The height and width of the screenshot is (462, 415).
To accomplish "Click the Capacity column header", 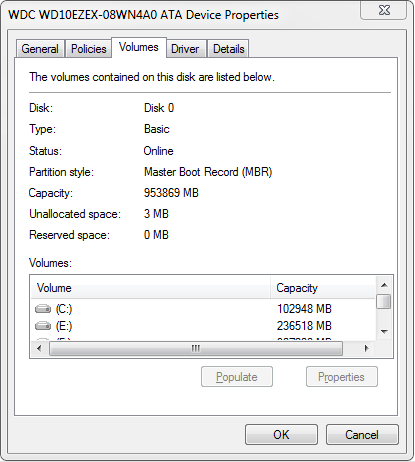I will [323, 288].
